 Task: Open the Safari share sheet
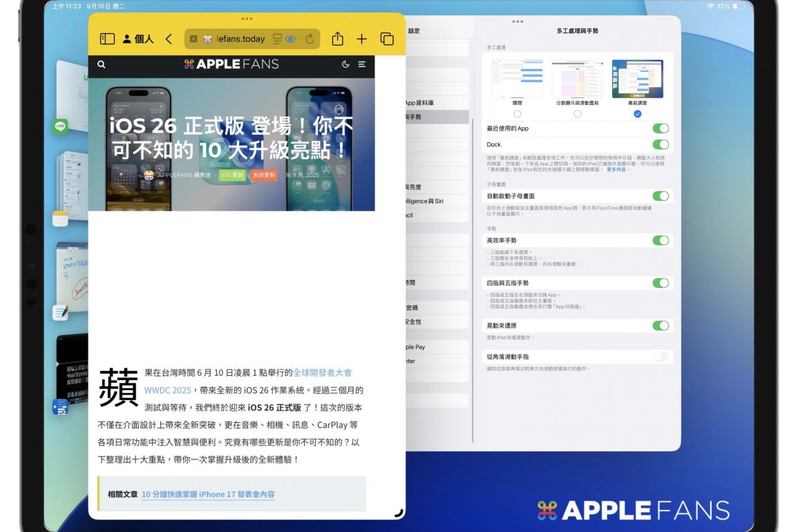(x=337, y=39)
